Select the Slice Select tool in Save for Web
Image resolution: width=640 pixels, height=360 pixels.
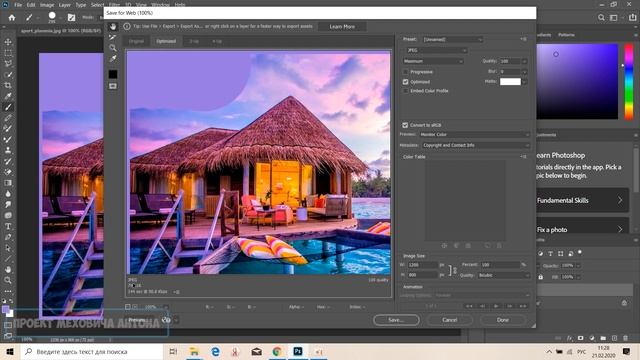[113, 38]
